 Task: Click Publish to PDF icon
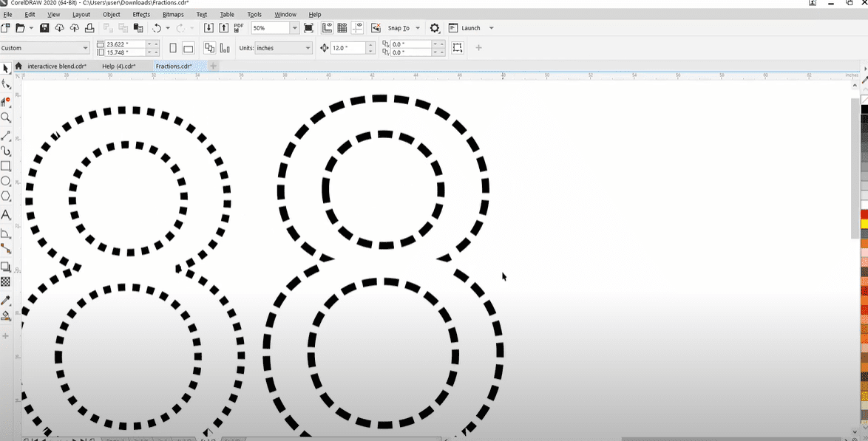tap(239, 27)
